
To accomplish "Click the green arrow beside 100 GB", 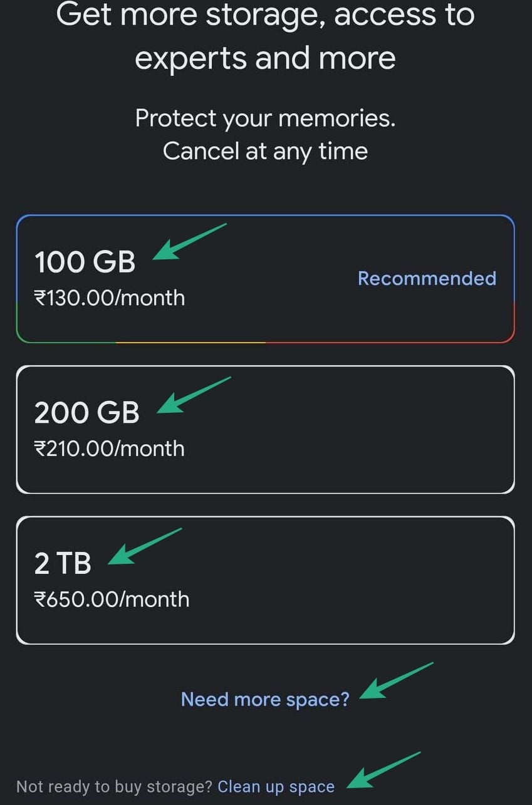I will coord(188,242).
